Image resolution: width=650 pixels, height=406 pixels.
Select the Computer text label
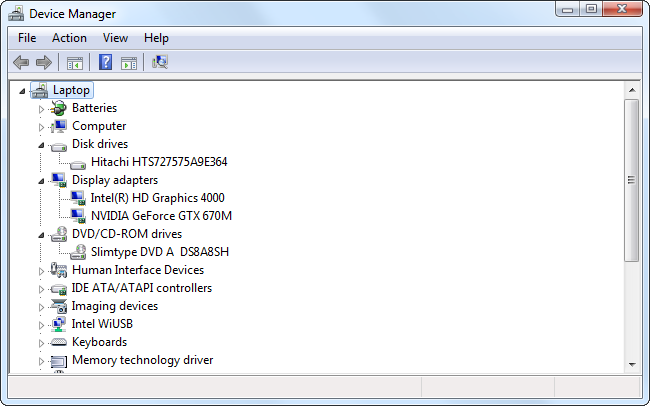click(x=99, y=126)
